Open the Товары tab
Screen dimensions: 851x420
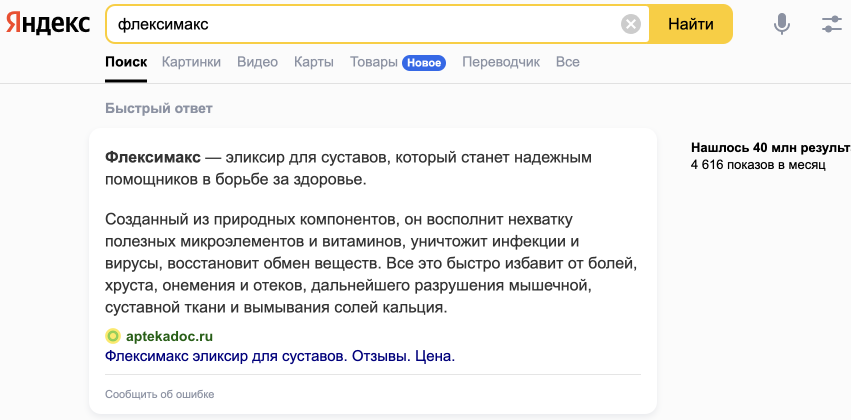point(373,62)
